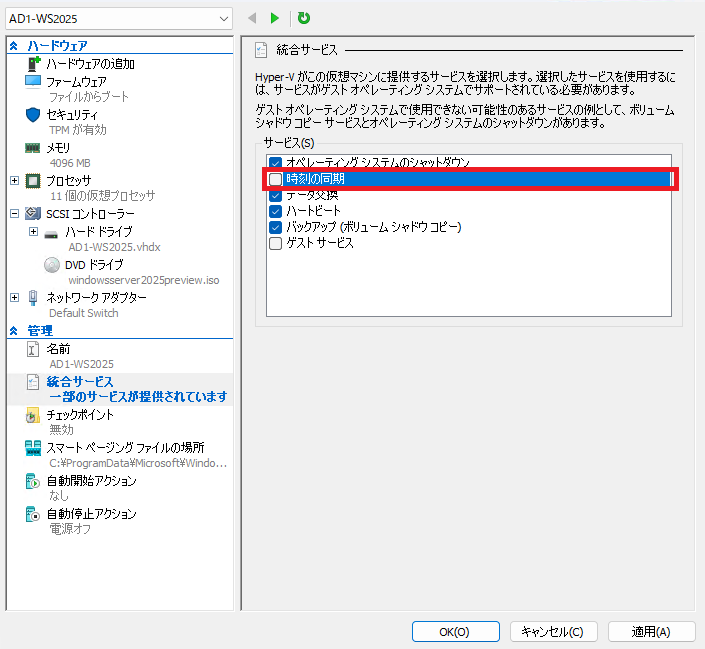Image resolution: width=705 pixels, height=649 pixels.
Task: Select the スマート ページング ファイルの場所 icon
Action: pyautogui.click(x=33, y=448)
